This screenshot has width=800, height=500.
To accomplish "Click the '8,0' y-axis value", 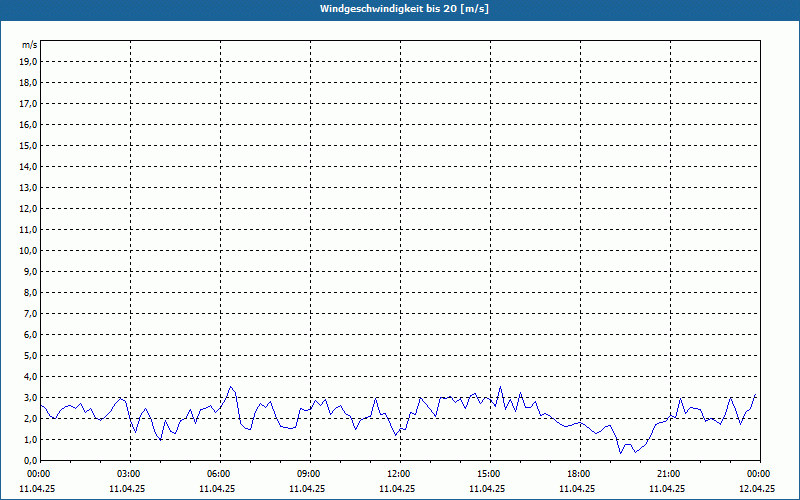I will [x=31, y=292].
